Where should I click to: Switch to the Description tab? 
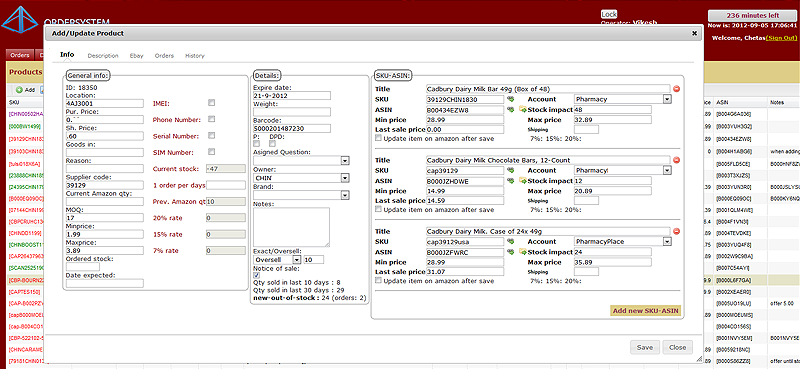103,56
